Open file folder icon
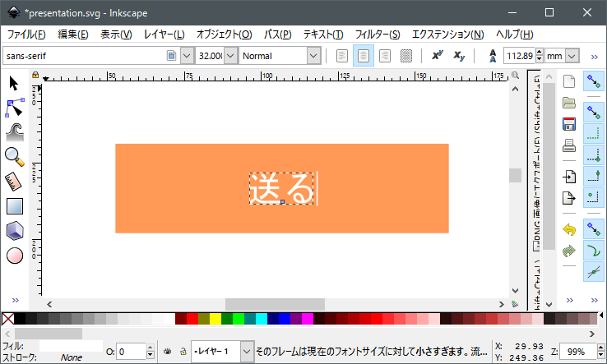 [x=569, y=103]
